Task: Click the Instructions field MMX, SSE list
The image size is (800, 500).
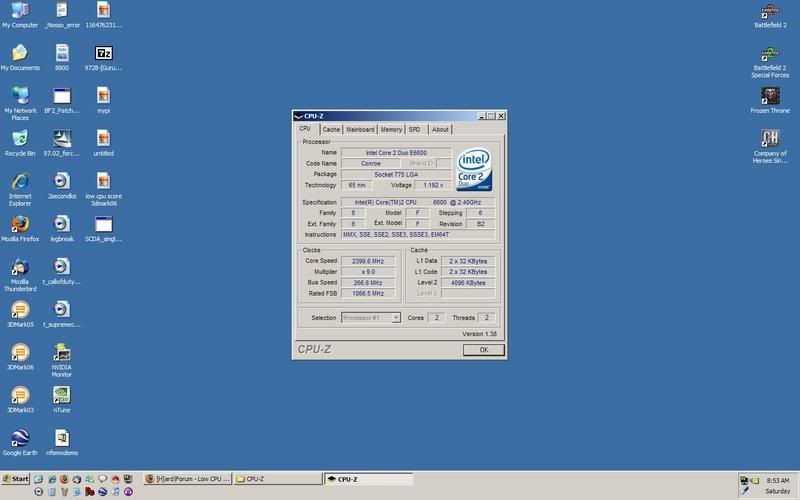Action: [418, 235]
